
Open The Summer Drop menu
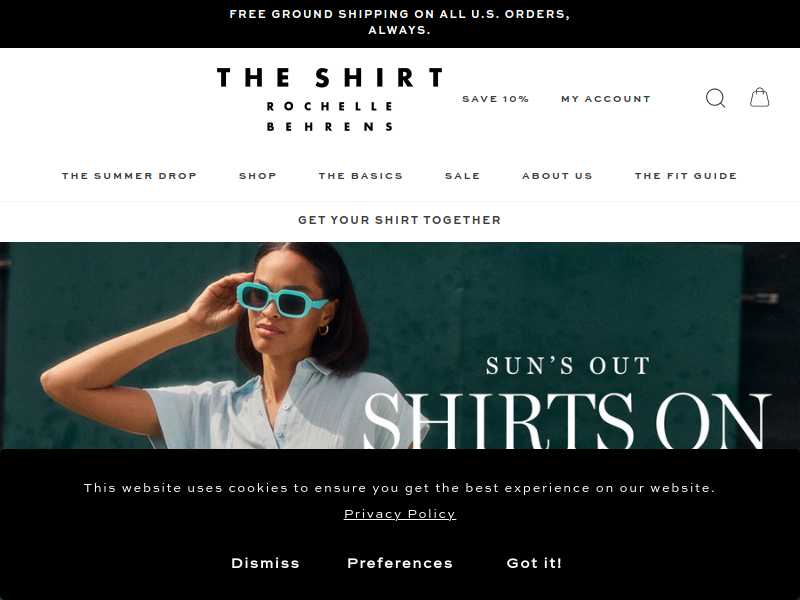pos(129,176)
